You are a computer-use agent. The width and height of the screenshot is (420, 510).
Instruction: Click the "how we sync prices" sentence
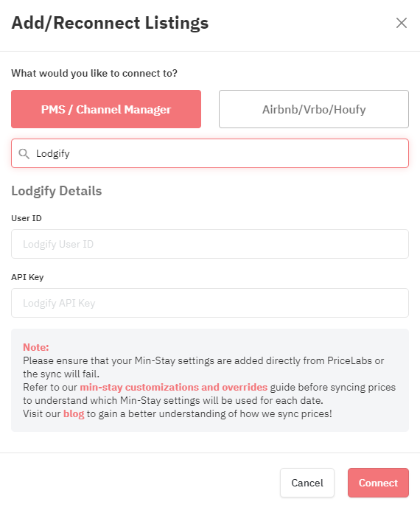(178, 413)
